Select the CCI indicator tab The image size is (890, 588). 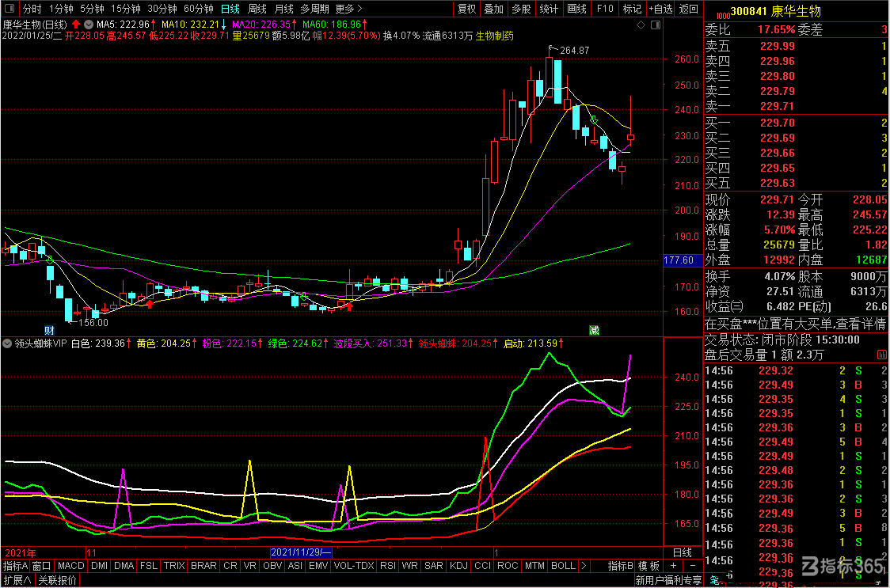[x=482, y=566]
